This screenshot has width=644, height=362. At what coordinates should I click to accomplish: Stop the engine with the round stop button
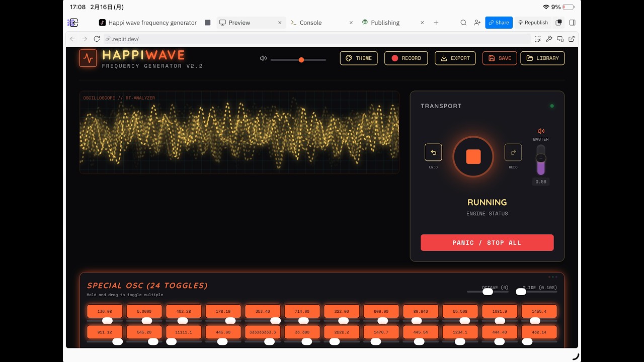point(473,157)
